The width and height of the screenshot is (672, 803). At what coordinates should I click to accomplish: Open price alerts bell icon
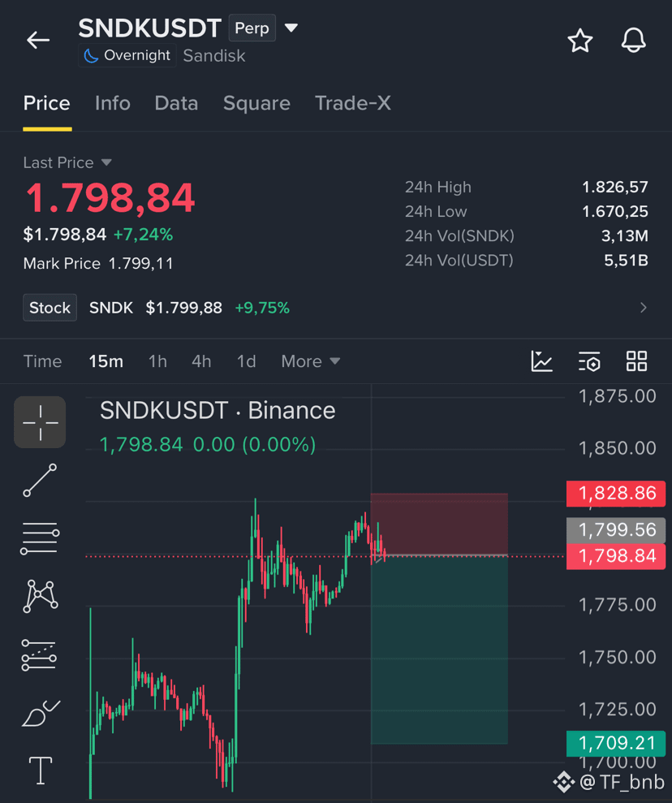[633, 41]
